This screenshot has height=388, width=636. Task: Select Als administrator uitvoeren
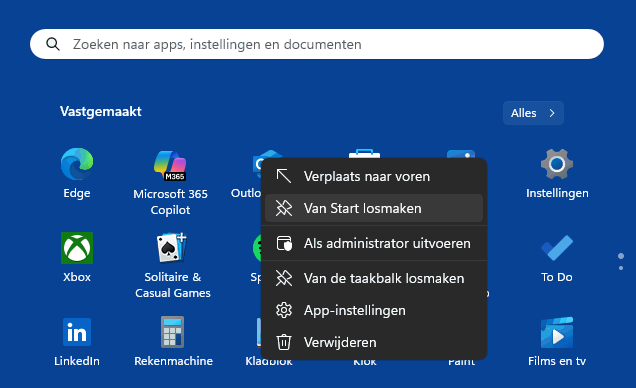[374, 243]
